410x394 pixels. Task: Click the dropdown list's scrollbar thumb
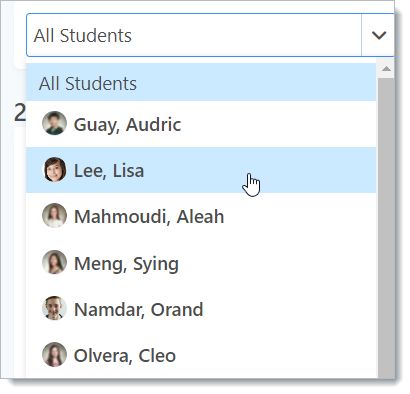[x=386, y=228]
